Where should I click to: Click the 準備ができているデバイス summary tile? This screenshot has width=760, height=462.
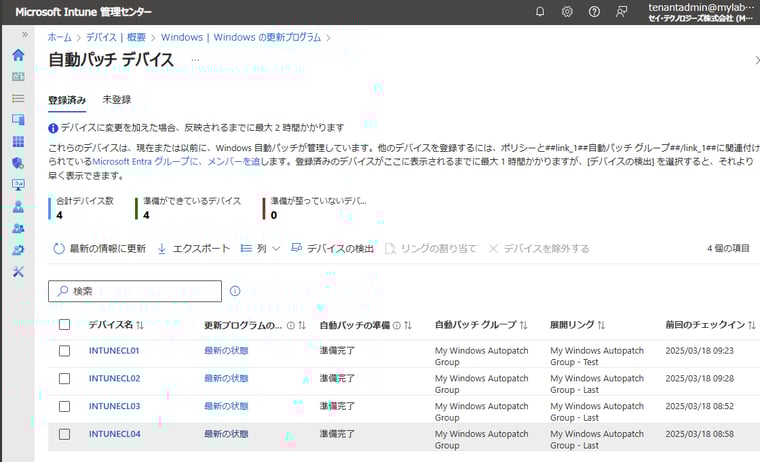(x=188, y=208)
